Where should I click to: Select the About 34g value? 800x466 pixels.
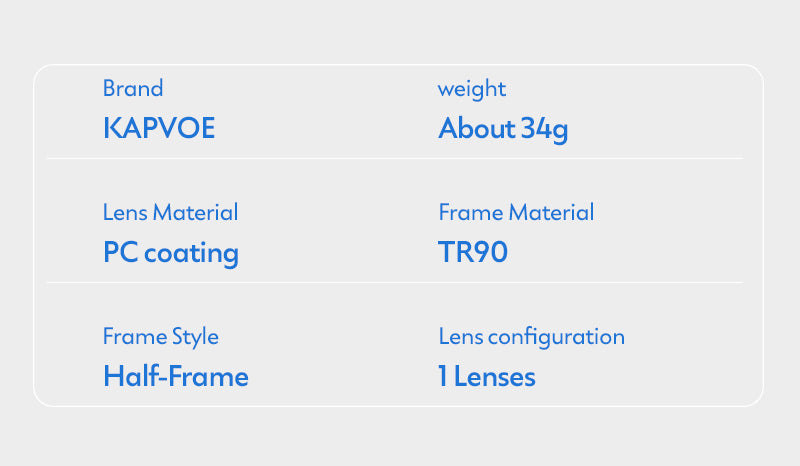point(503,129)
